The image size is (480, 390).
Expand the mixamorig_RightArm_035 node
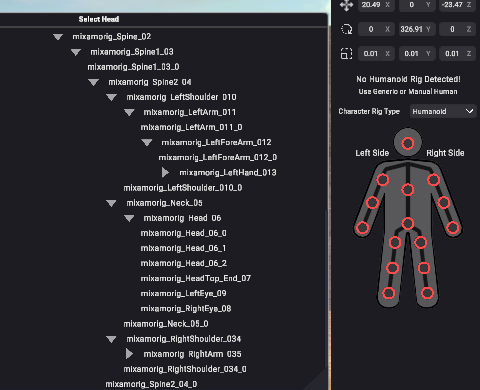pos(129,354)
